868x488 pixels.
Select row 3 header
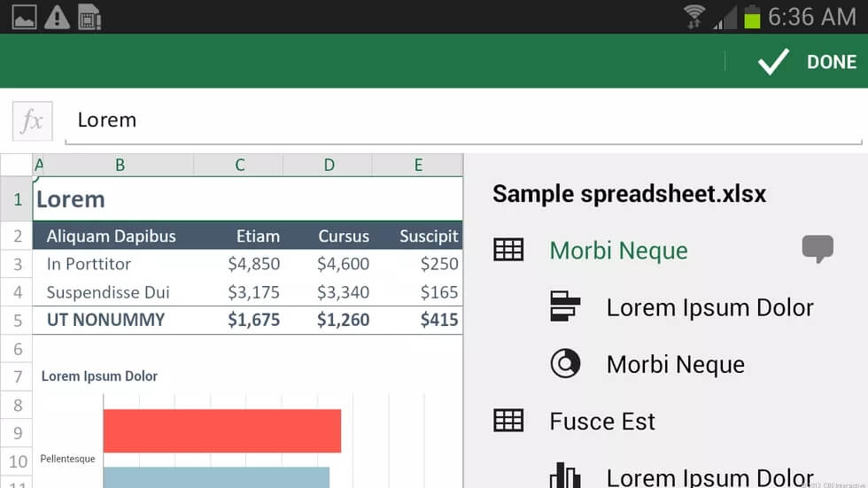[x=17, y=264]
